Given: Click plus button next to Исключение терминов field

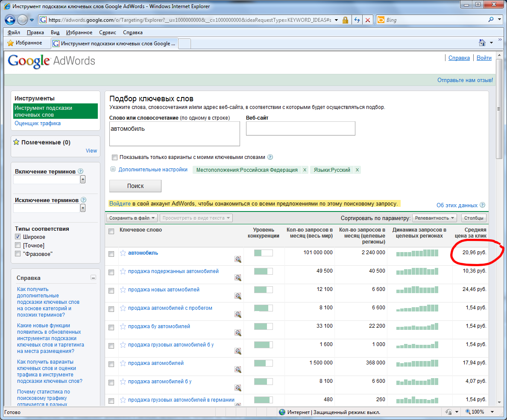Looking at the screenshot, I should tap(83, 208).
